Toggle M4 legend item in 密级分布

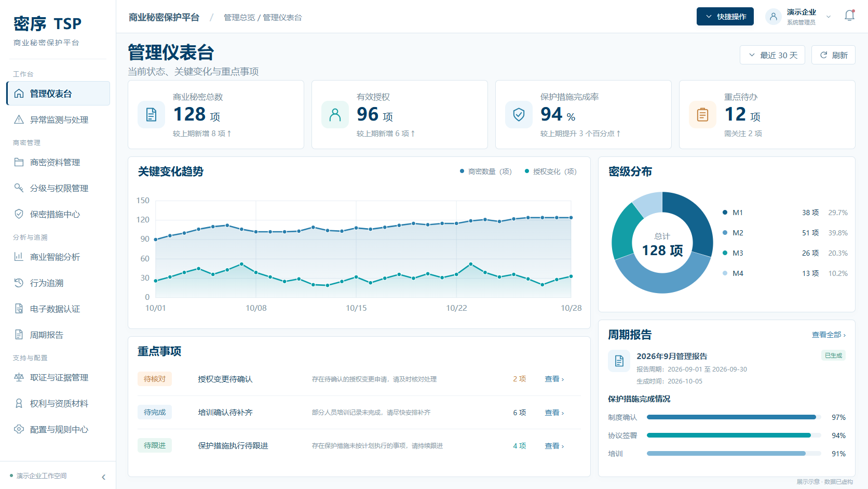coord(733,273)
